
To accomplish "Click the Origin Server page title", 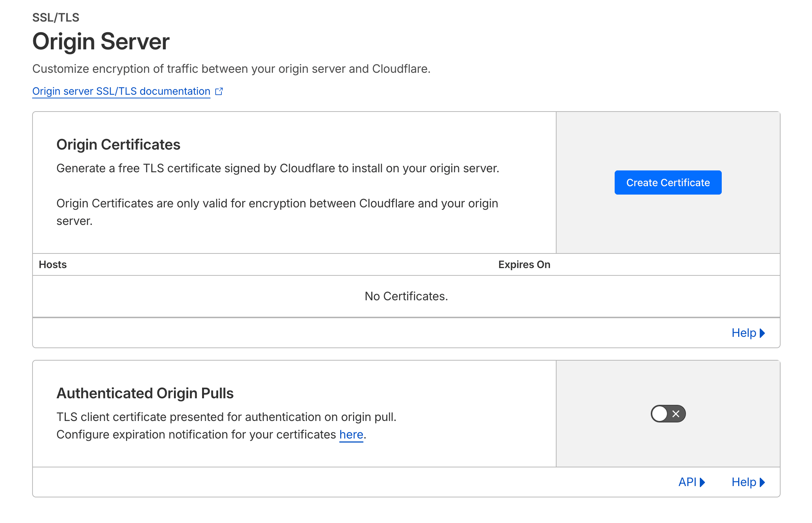I will click(x=101, y=41).
